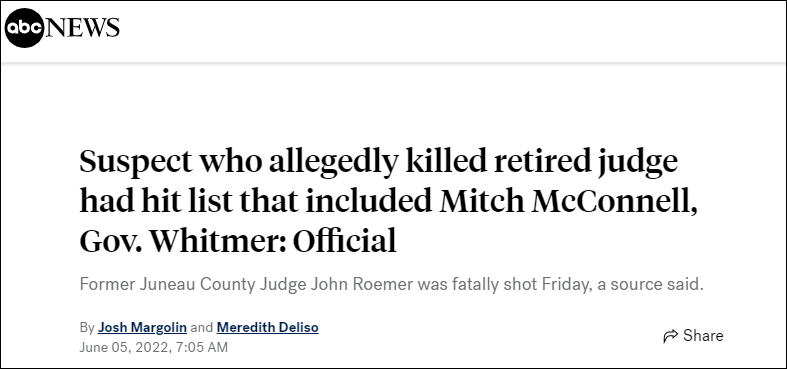Image resolution: width=787 pixels, height=369 pixels.
Task: Click the "By" text before authors
Action: (x=87, y=328)
